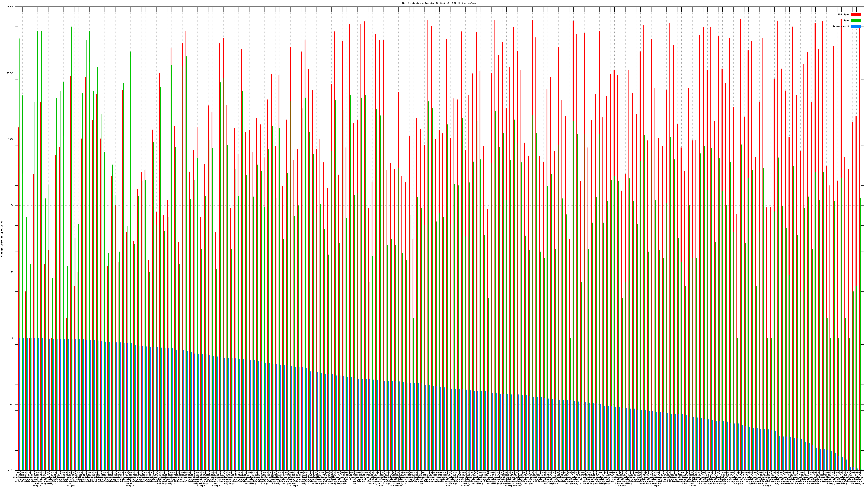The height and width of the screenshot is (488, 868).
Task: Click the 100 y-axis label
Action: point(12,206)
